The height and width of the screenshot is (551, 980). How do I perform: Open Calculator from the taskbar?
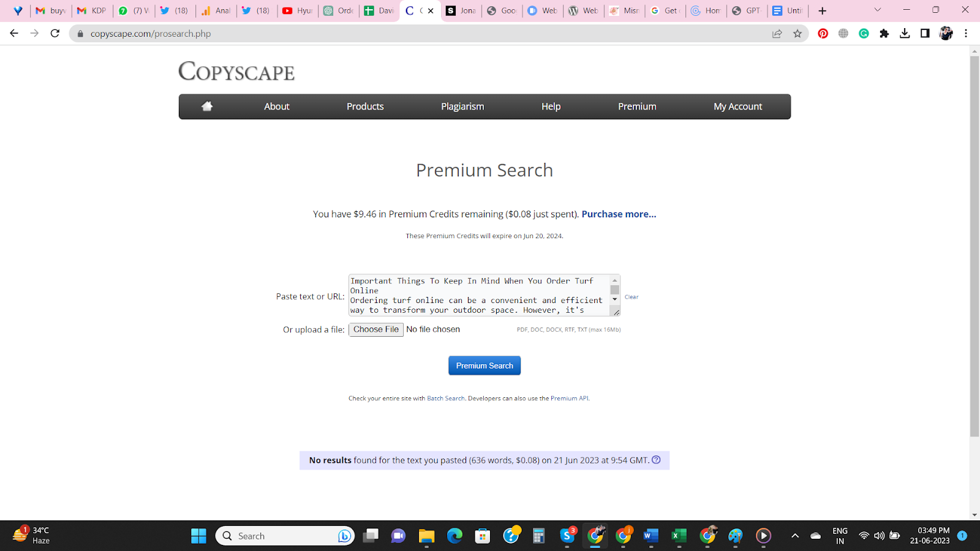(x=538, y=536)
